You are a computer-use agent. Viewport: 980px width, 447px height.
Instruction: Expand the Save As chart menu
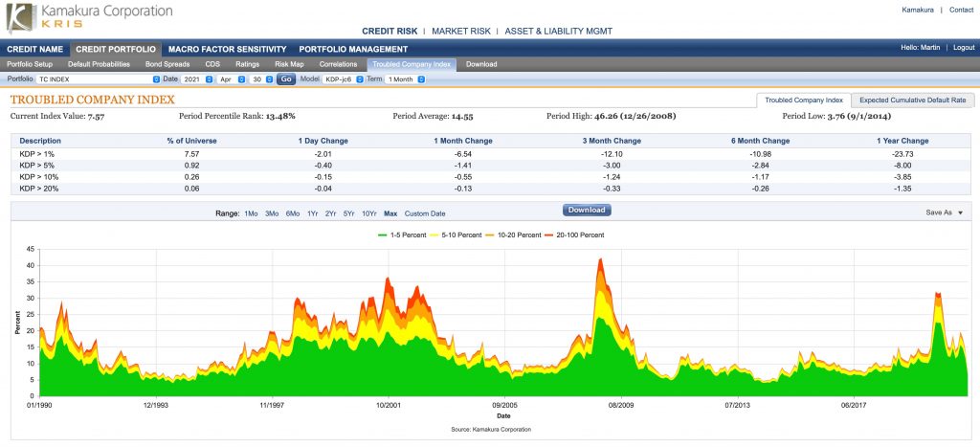pyautogui.click(x=945, y=212)
